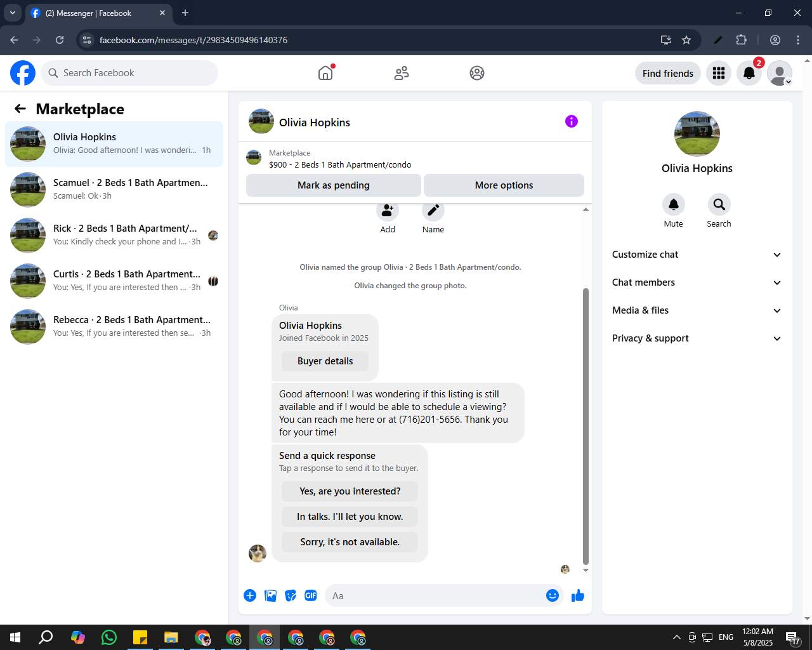Click the Find friends button
Viewport: 812px width, 650px height.
tap(668, 73)
